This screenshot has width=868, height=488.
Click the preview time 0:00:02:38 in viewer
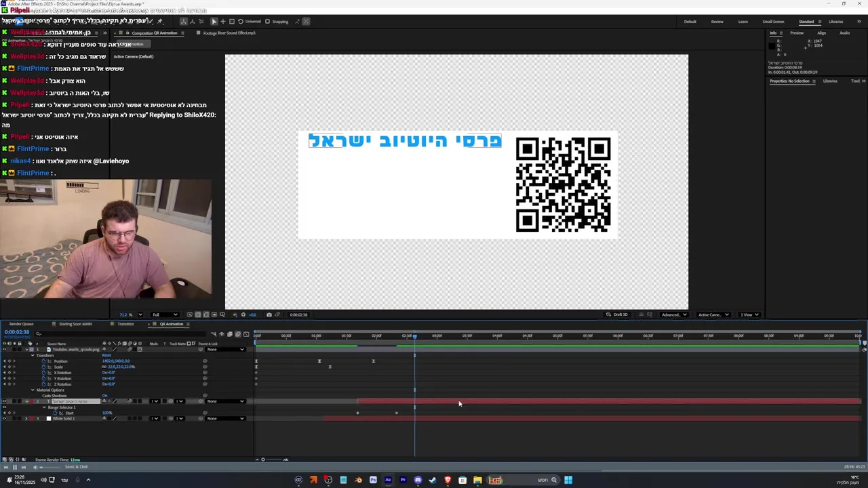(x=298, y=314)
